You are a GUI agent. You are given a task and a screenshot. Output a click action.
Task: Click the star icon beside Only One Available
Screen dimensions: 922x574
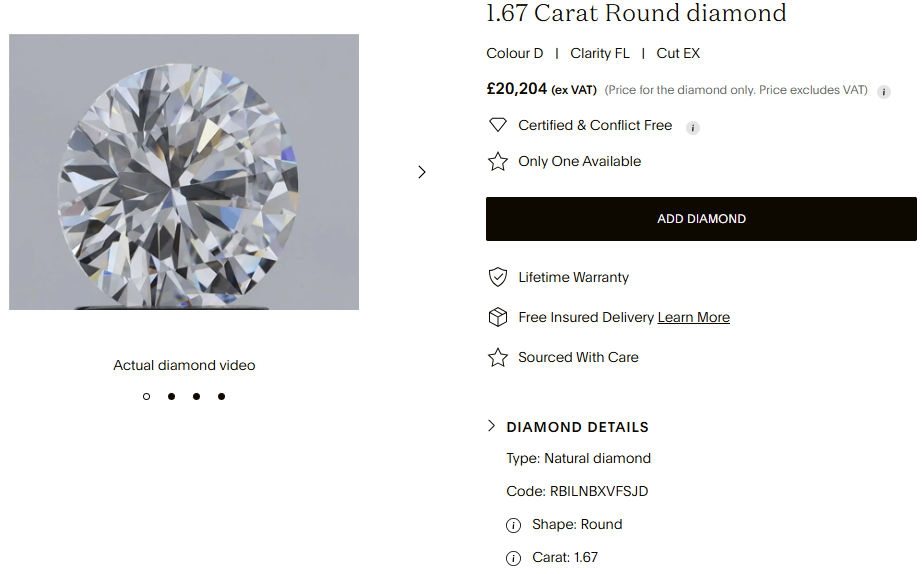tap(497, 161)
